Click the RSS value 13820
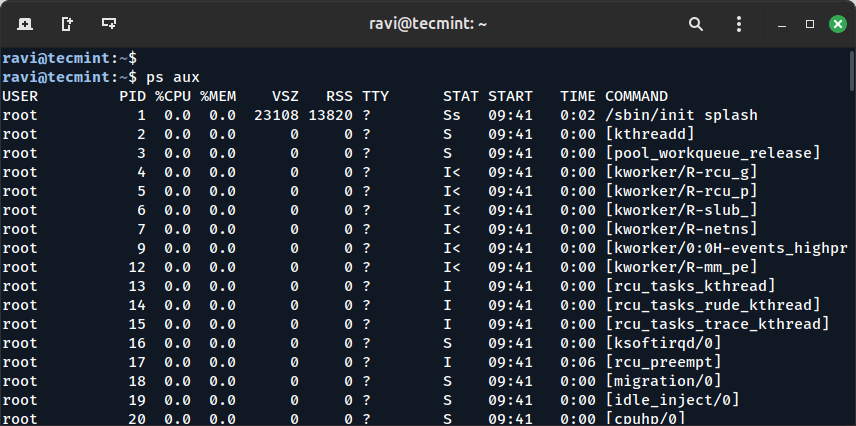 [329, 115]
